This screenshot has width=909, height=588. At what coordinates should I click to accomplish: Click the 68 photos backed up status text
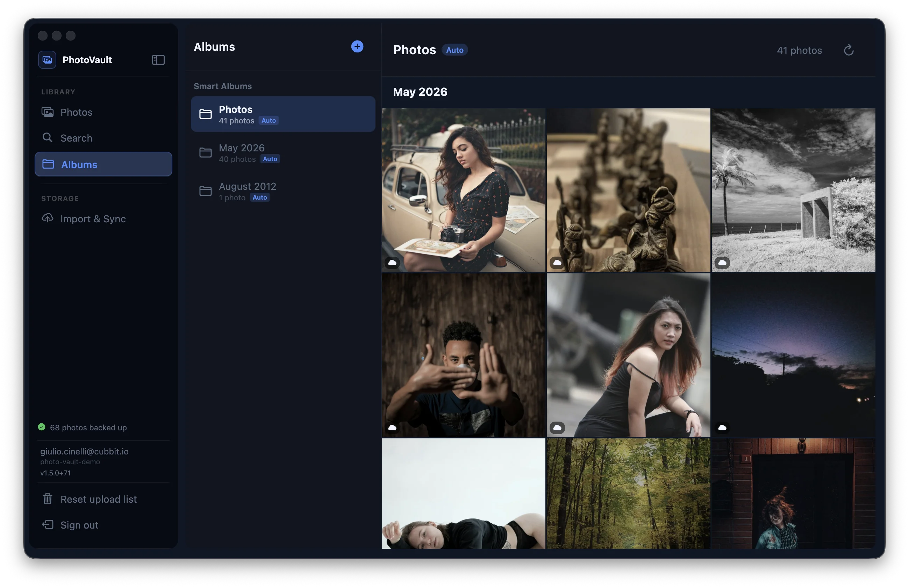(x=88, y=427)
